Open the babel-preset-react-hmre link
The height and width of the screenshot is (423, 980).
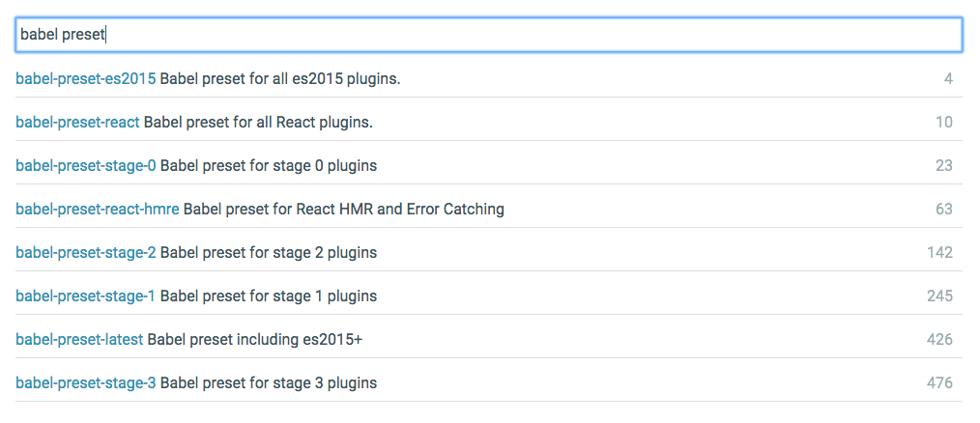coord(97,209)
